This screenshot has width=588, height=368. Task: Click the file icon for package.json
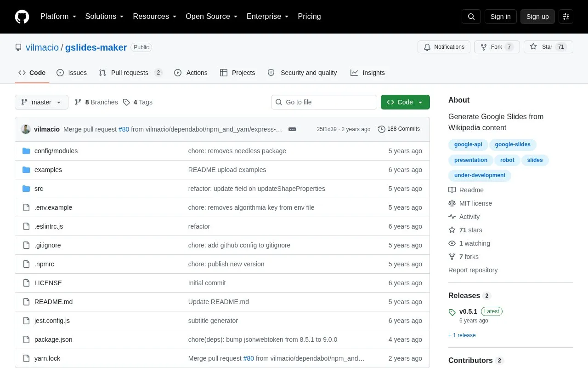tap(26, 339)
